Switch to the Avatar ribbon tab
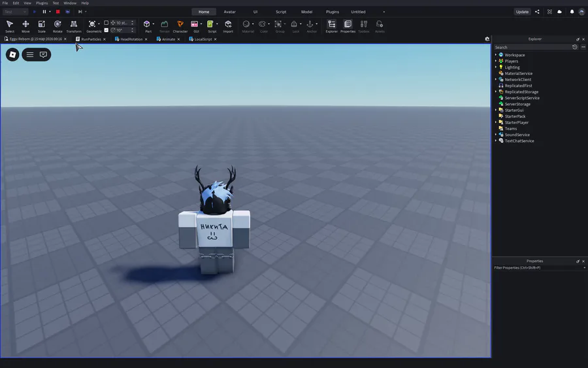 [229, 12]
